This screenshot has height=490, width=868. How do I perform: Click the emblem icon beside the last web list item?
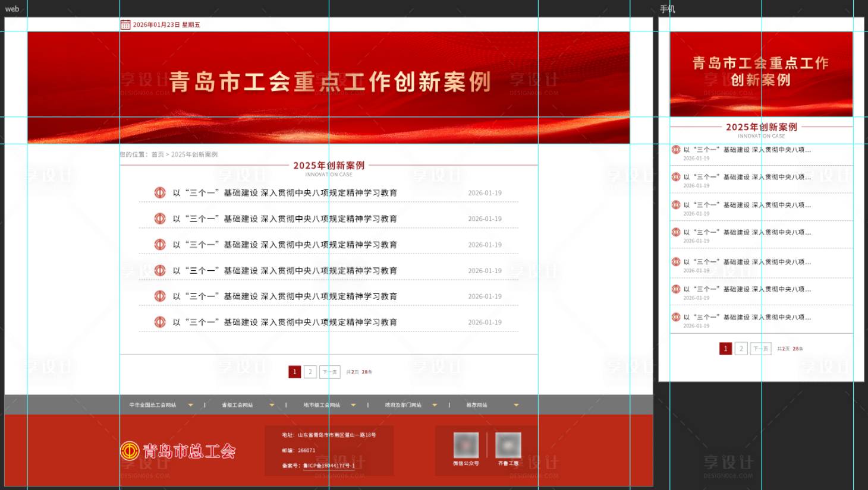coord(160,322)
